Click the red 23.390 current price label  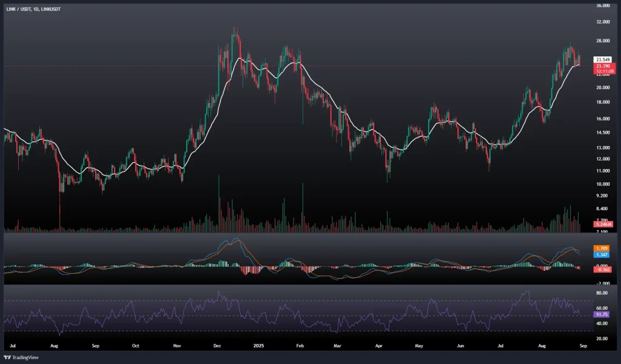(x=602, y=65)
